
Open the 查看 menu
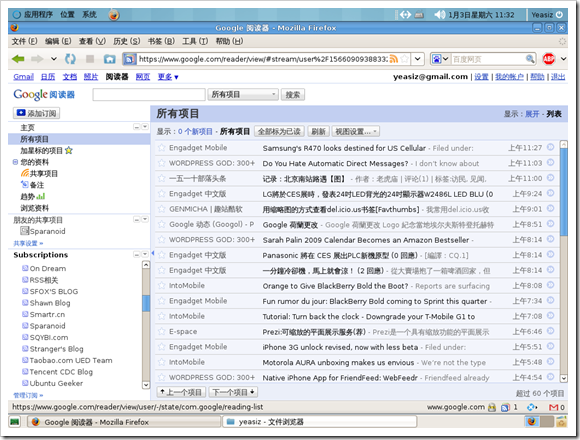pyautogui.click(x=92, y=41)
